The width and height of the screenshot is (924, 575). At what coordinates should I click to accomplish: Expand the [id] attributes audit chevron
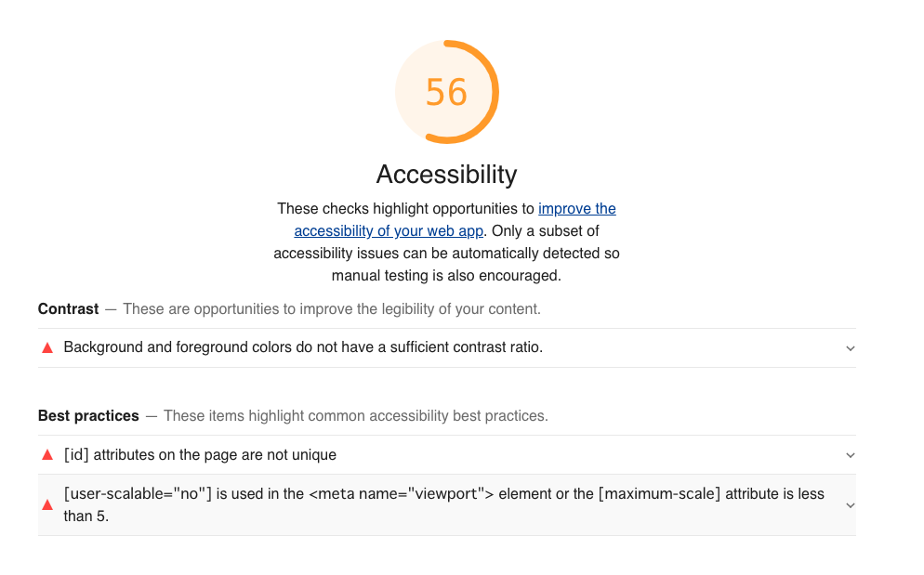850,456
